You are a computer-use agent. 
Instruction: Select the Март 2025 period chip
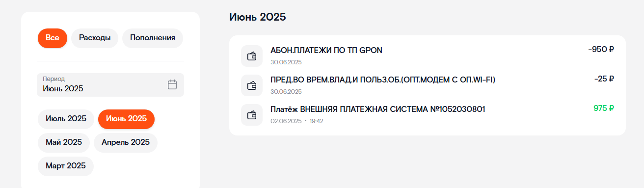point(66,166)
